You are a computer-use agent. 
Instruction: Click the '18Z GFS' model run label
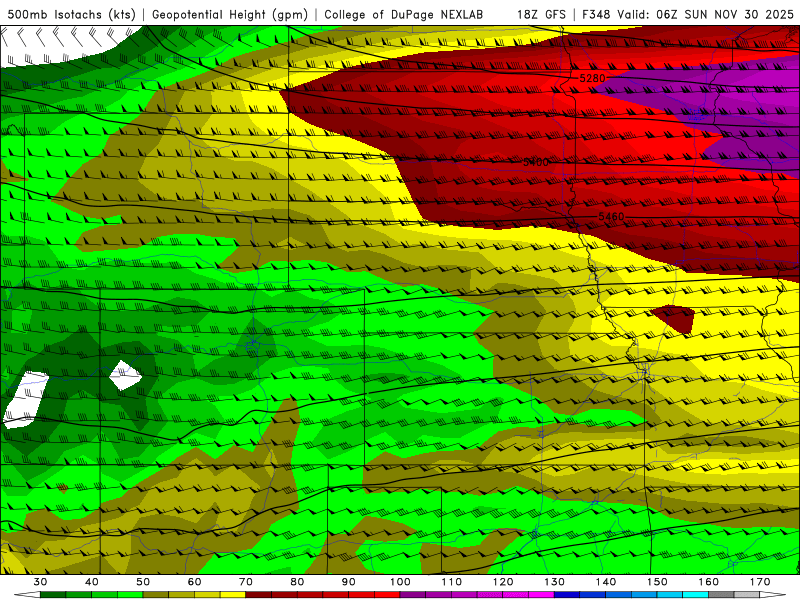(541, 15)
